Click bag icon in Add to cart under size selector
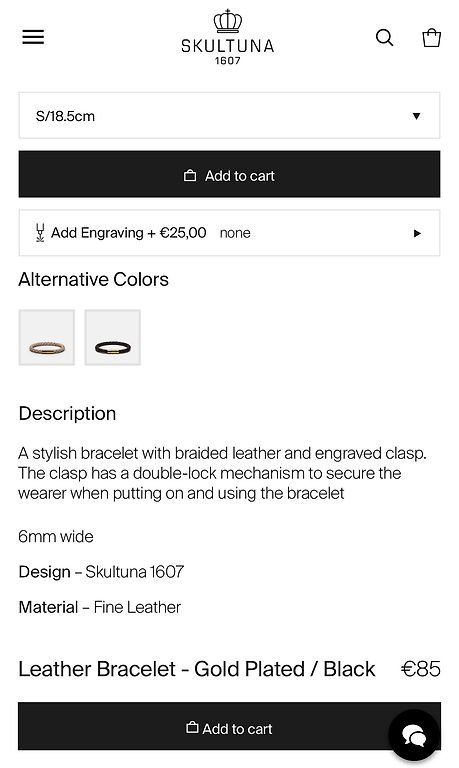 point(190,175)
